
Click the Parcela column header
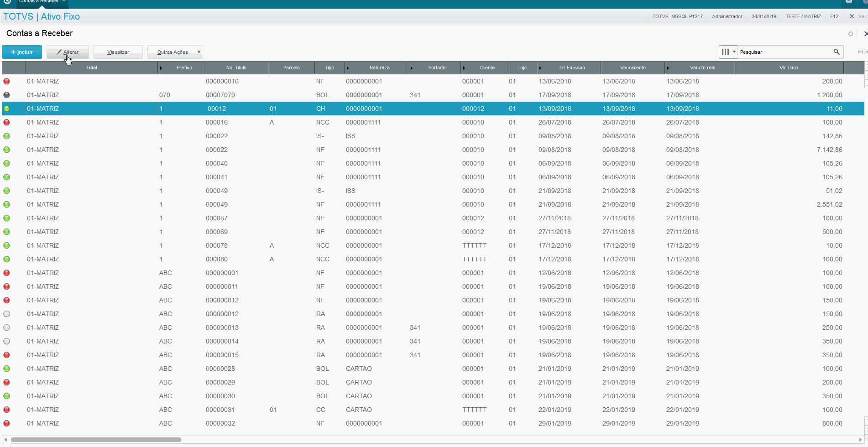[x=292, y=68]
